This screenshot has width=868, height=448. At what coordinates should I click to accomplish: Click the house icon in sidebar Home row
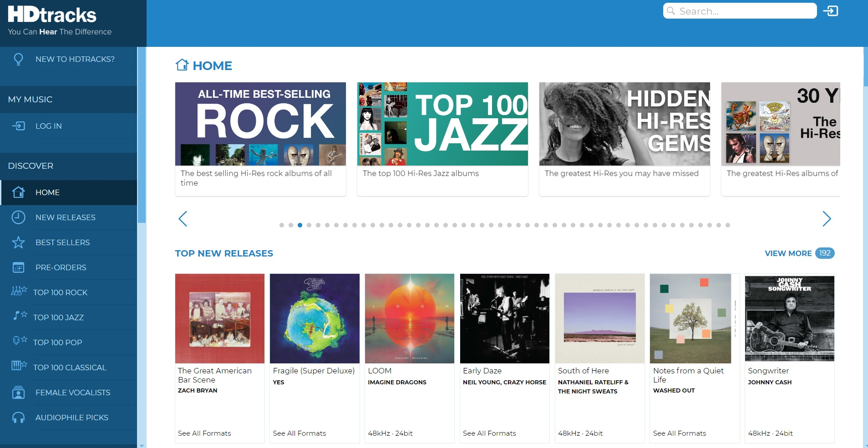(18, 192)
